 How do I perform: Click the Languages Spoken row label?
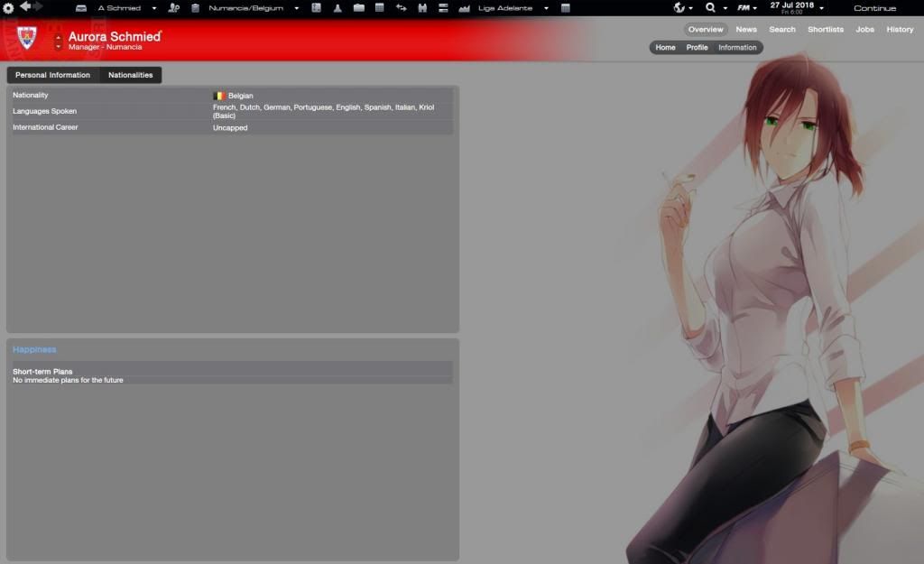(45, 111)
